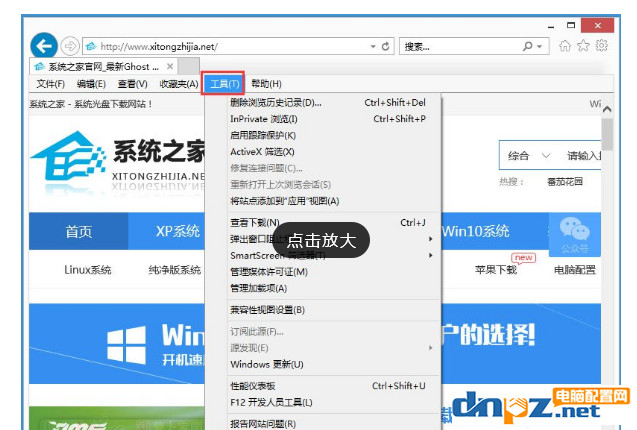Click the Forward arrow button
This screenshot has height=430, width=637.
tap(70, 46)
